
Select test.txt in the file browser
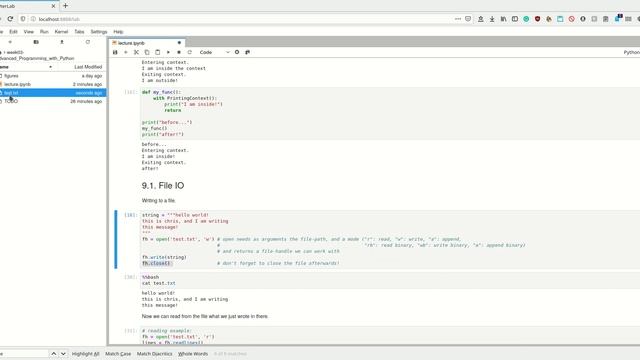click(x=53, y=93)
